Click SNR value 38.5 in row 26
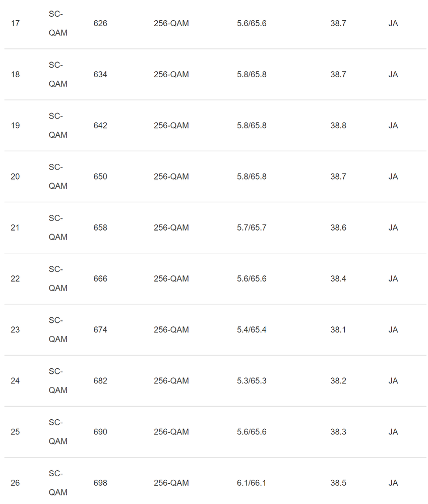 click(338, 483)
